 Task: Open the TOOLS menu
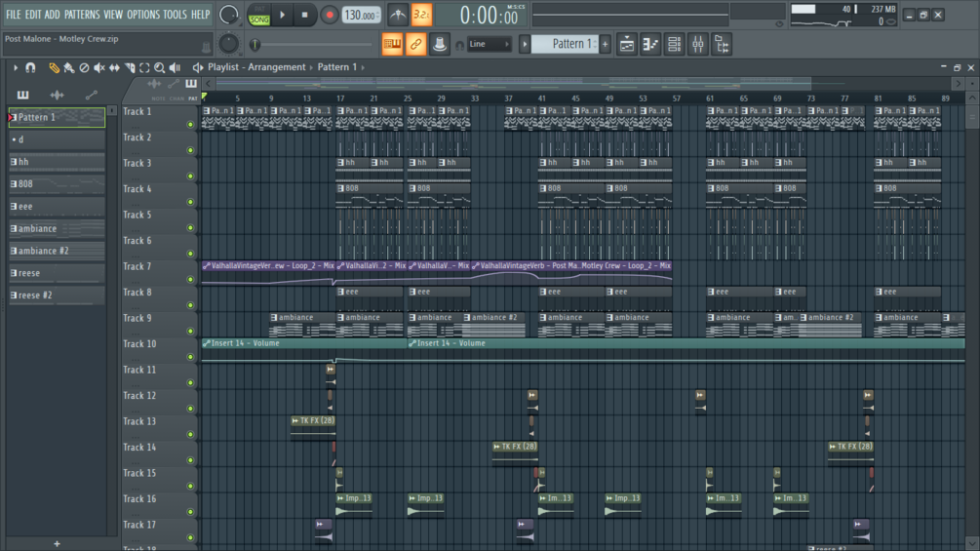pyautogui.click(x=175, y=15)
